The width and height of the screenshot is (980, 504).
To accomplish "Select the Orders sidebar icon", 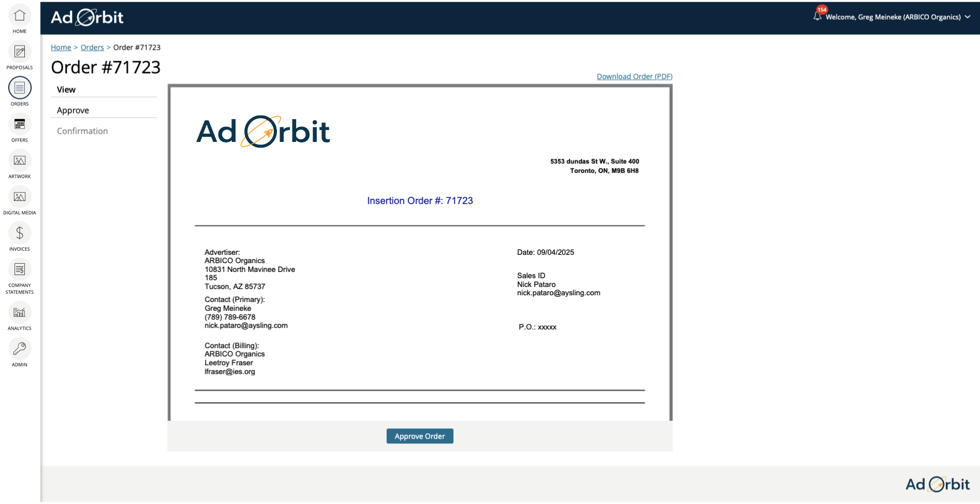I will coord(20,88).
